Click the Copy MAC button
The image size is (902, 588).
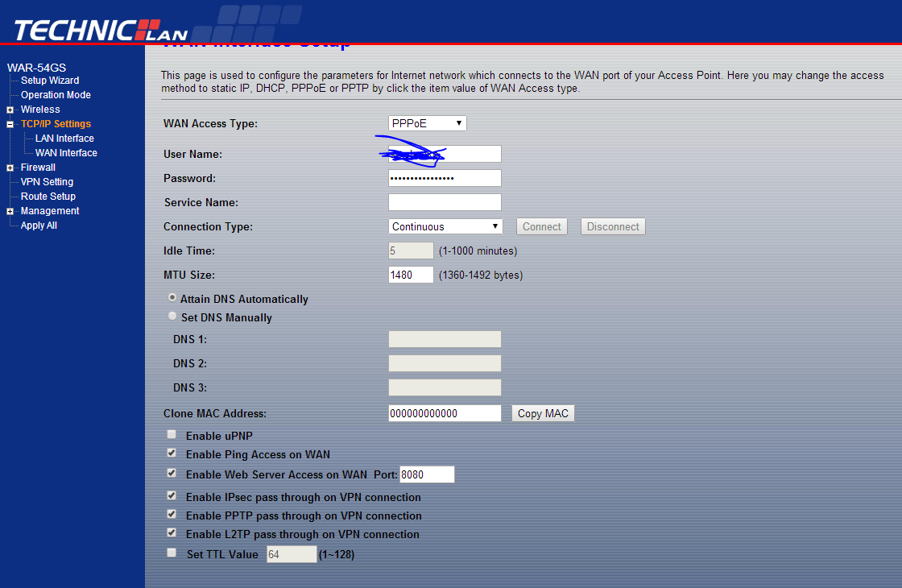click(x=543, y=414)
